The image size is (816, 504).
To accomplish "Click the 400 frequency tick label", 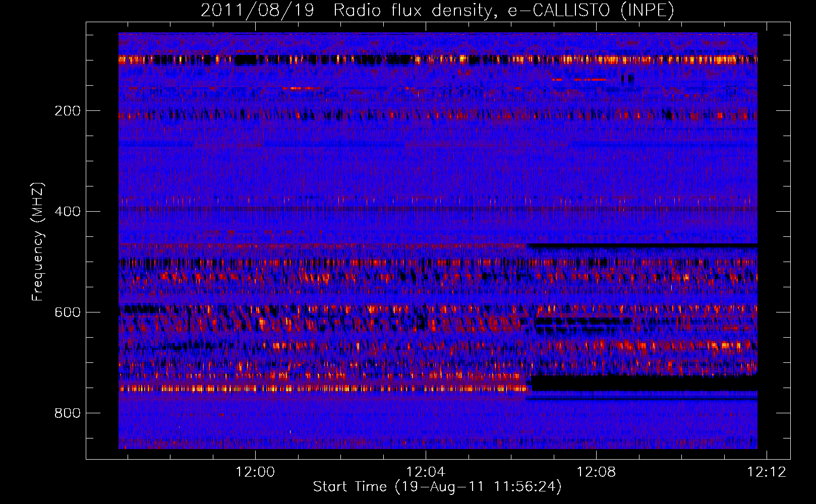I will point(68,212).
